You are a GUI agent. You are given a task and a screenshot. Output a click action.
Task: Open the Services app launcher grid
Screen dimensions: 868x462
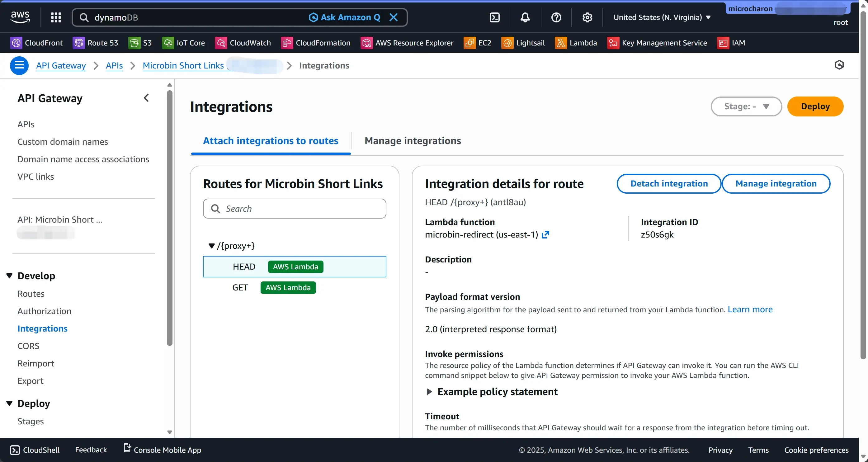[56, 17]
